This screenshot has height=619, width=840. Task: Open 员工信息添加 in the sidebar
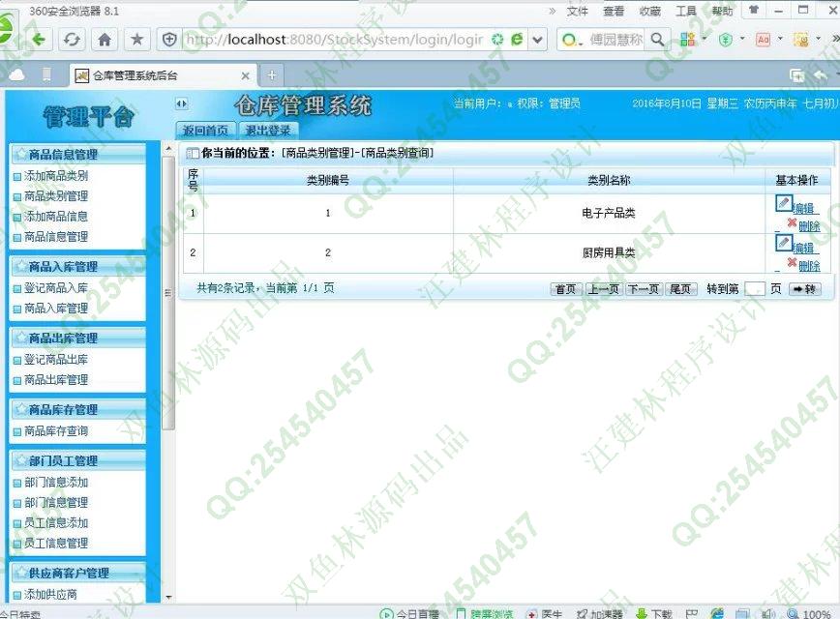tap(56, 523)
